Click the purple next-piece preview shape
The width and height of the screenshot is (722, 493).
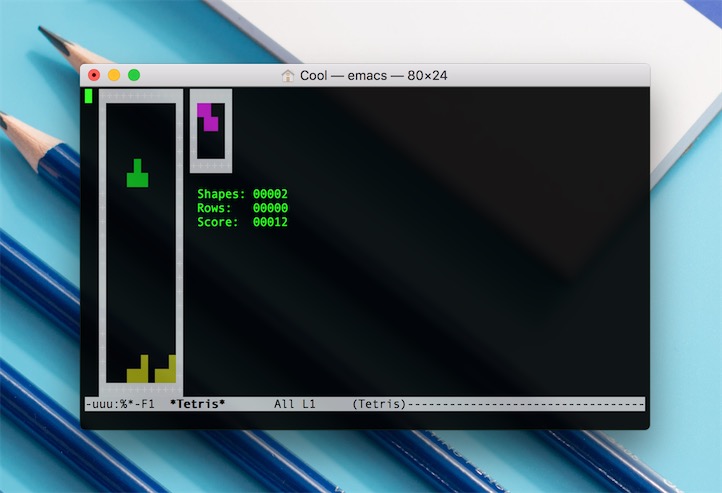208,117
